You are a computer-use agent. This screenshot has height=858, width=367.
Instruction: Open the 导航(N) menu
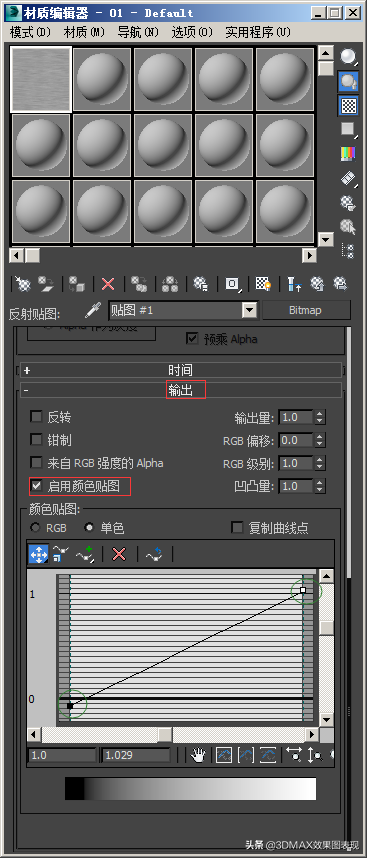tap(138, 33)
